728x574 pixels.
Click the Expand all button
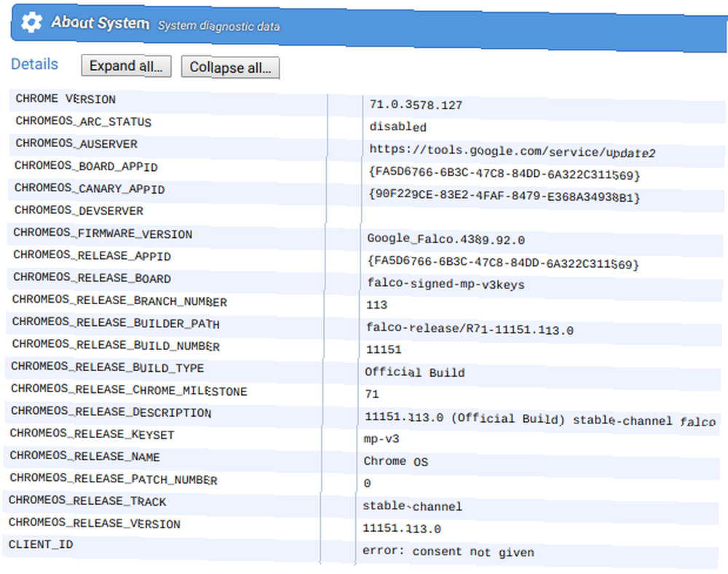tap(126, 66)
